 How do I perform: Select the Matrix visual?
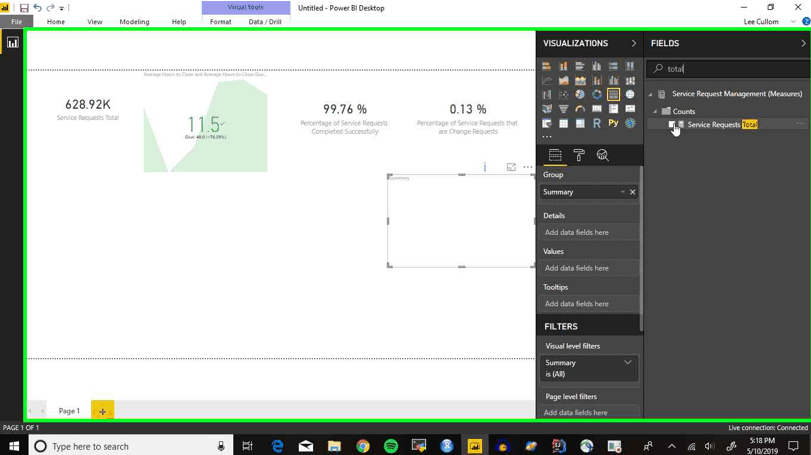point(580,123)
